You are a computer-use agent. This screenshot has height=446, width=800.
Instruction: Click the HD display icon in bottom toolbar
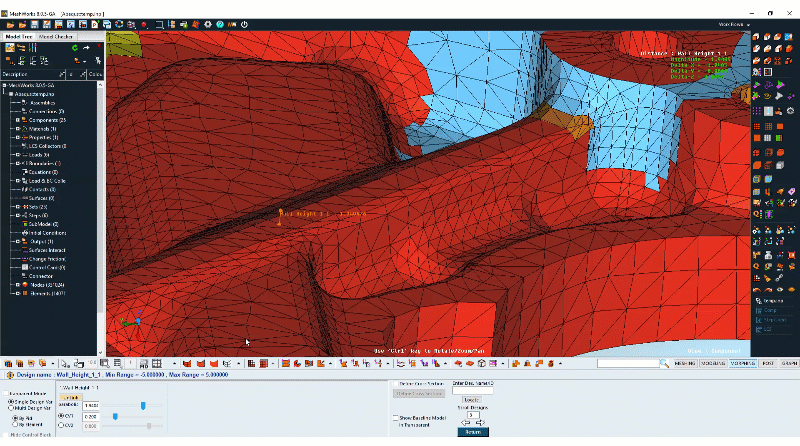click(x=145, y=363)
